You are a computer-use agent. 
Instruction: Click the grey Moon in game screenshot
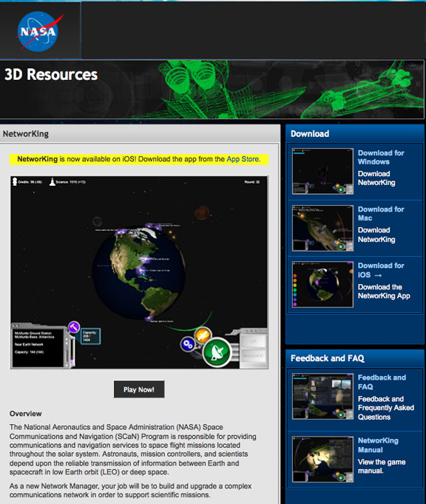pyautogui.click(x=98, y=221)
